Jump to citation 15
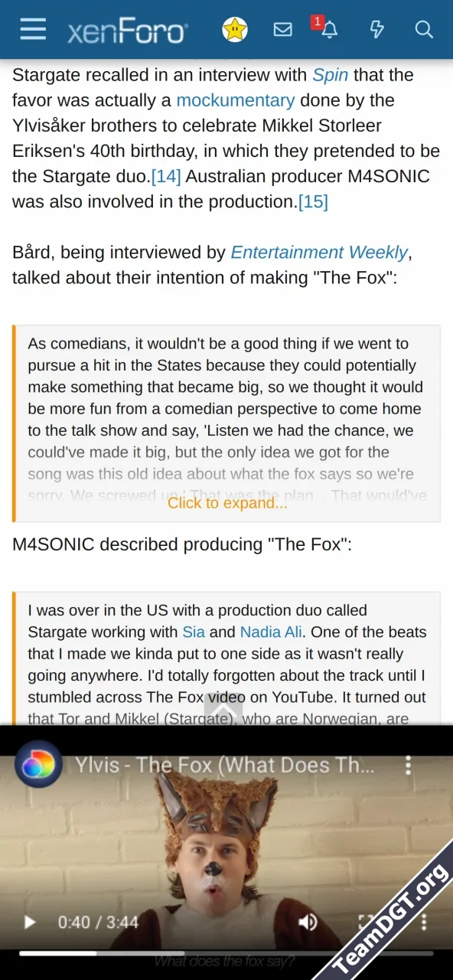 (x=313, y=202)
